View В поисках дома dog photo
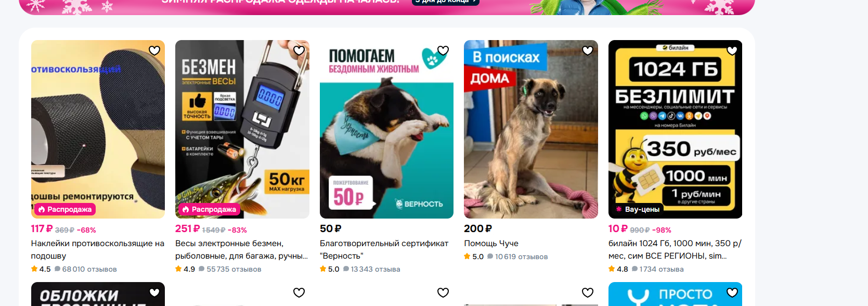Viewport: 868px width, 306px height. pos(531,129)
